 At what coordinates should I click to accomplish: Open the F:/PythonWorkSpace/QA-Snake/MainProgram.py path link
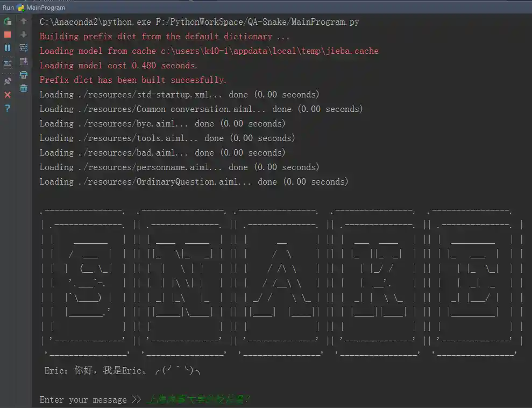point(258,22)
